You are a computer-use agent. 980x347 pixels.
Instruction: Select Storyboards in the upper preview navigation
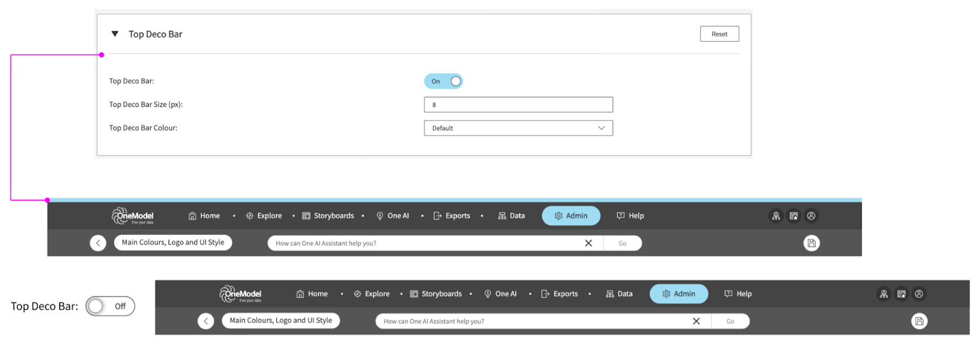point(328,216)
